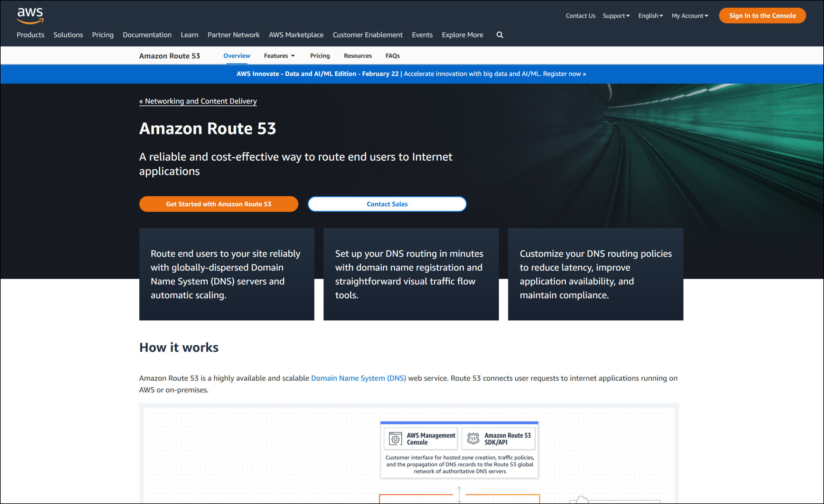The image size is (824, 504).
Task: Open the FAQs tab
Action: pos(392,56)
